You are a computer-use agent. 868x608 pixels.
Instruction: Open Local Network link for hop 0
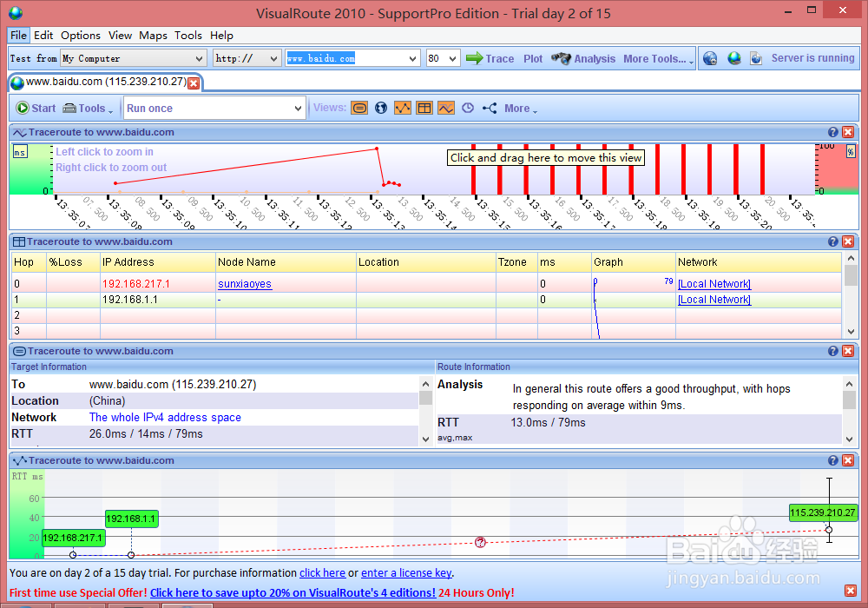[x=714, y=283]
